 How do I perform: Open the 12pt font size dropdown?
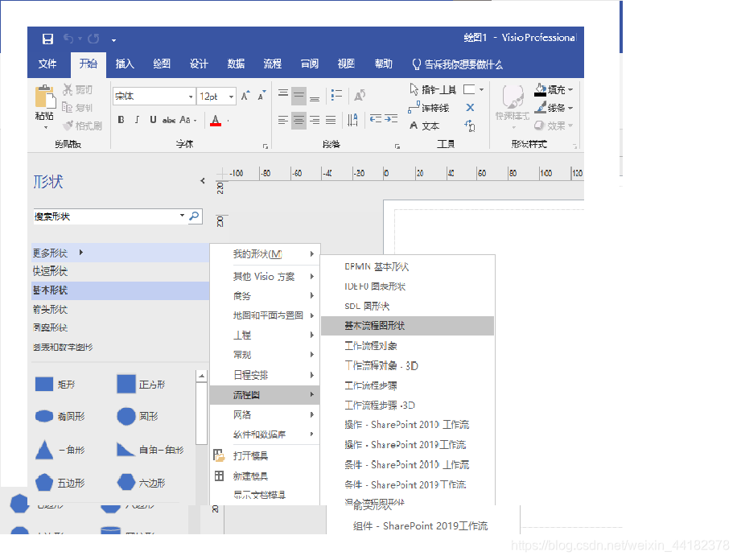pyautogui.click(x=231, y=97)
